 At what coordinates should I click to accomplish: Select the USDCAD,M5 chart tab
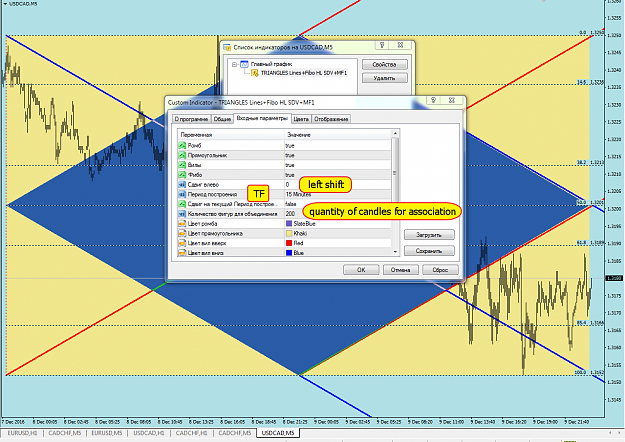point(278,433)
